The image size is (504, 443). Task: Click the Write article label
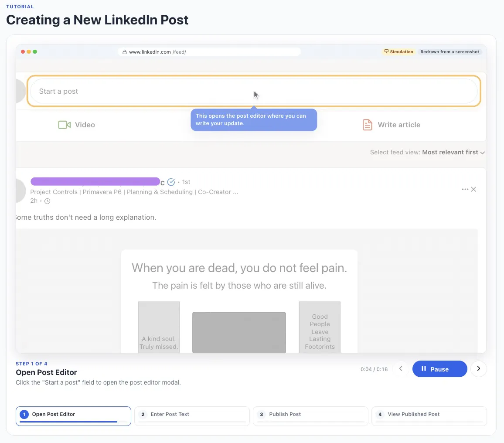(399, 125)
